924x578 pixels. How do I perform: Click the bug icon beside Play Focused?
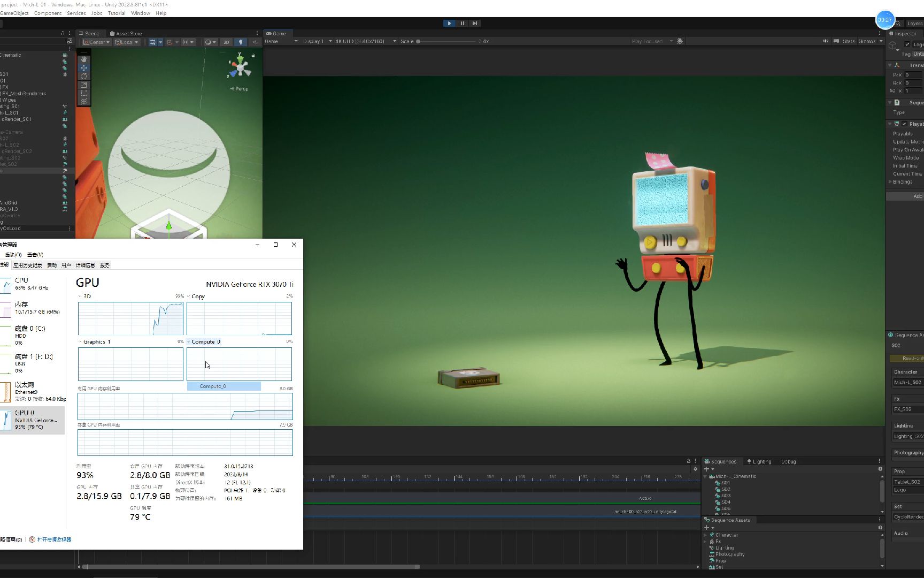(x=680, y=41)
